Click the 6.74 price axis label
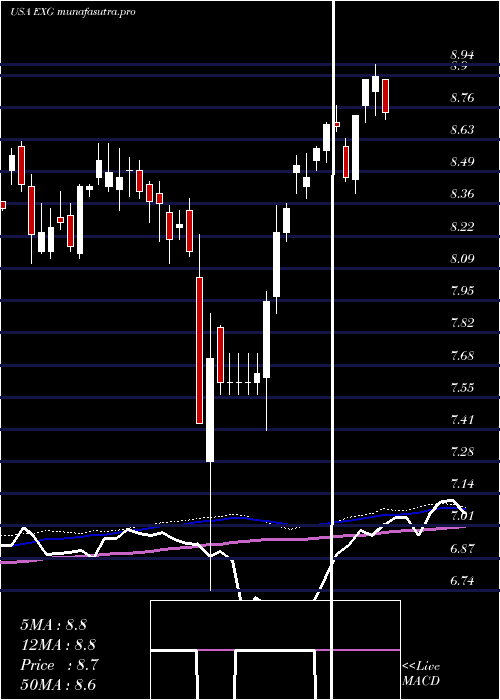The width and height of the screenshot is (500, 700). click(x=462, y=581)
